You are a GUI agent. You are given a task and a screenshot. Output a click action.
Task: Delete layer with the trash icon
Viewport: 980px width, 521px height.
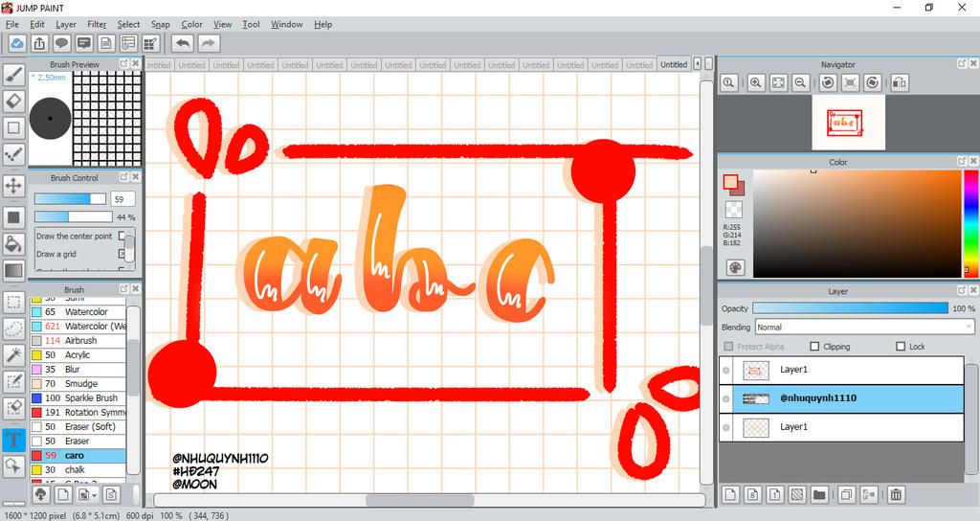(896, 495)
